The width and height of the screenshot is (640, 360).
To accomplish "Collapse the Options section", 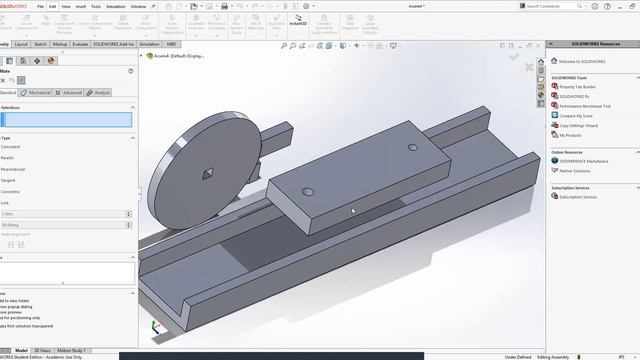I will pyautogui.click(x=133, y=293).
